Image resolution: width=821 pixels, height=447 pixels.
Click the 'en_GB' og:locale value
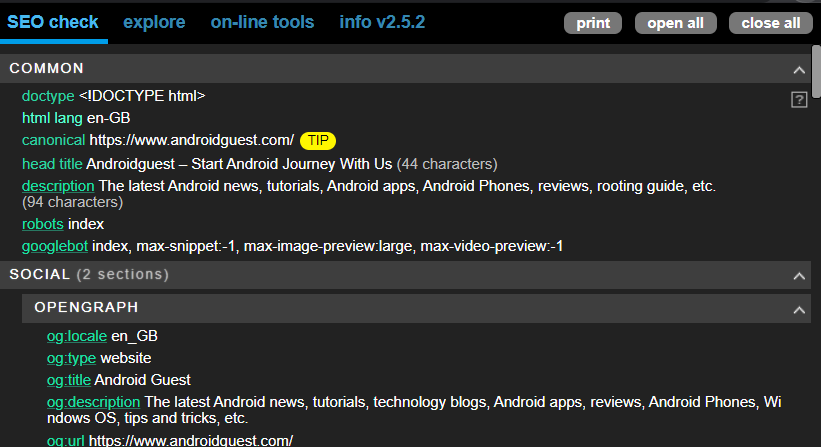click(134, 336)
